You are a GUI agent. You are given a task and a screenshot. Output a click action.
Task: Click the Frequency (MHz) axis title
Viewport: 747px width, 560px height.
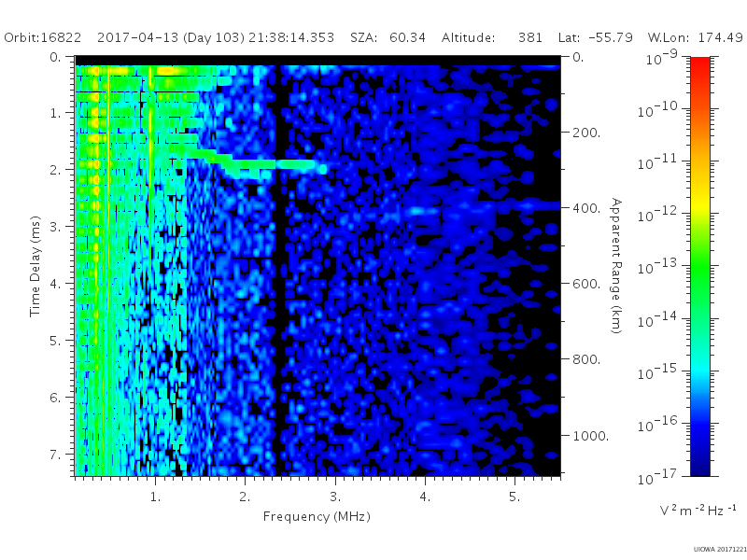point(317,516)
